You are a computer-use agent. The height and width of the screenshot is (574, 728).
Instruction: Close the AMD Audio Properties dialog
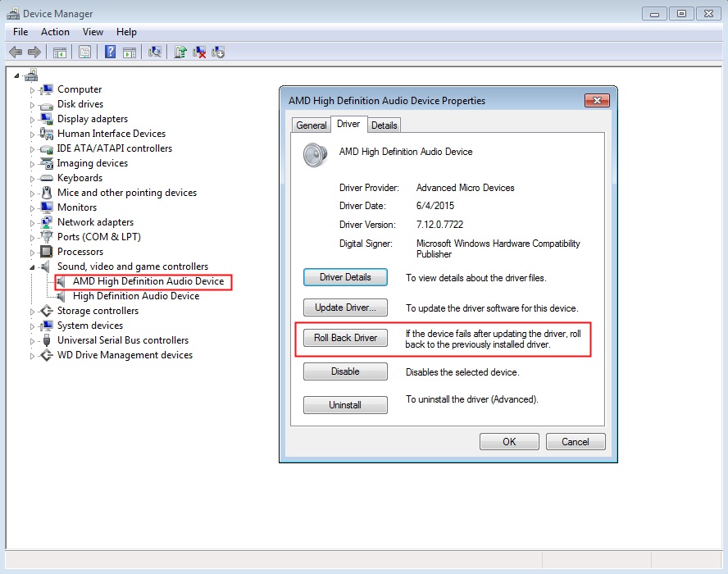(597, 100)
